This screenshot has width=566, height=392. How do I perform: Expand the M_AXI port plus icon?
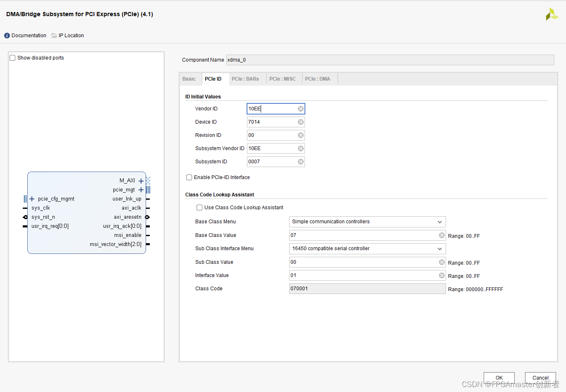tap(141, 181)
